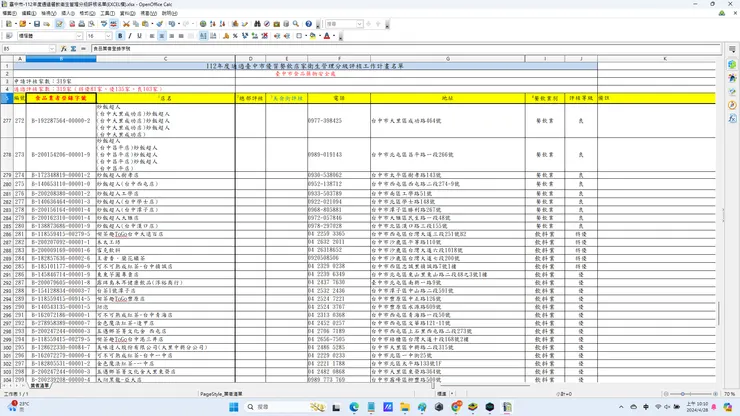Image resolution: width=740 pixels, height=416 pixels.
Task: Toggle Align Right for the cell
Action: 171,36
